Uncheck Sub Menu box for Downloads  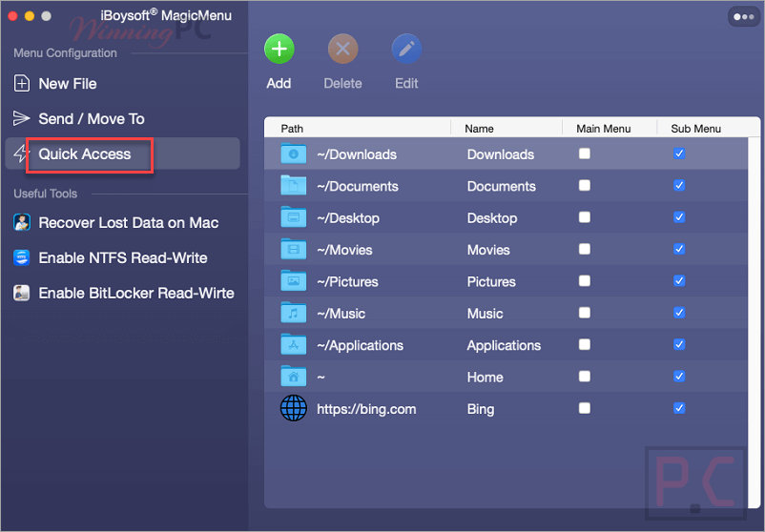[x=679, y=153]
